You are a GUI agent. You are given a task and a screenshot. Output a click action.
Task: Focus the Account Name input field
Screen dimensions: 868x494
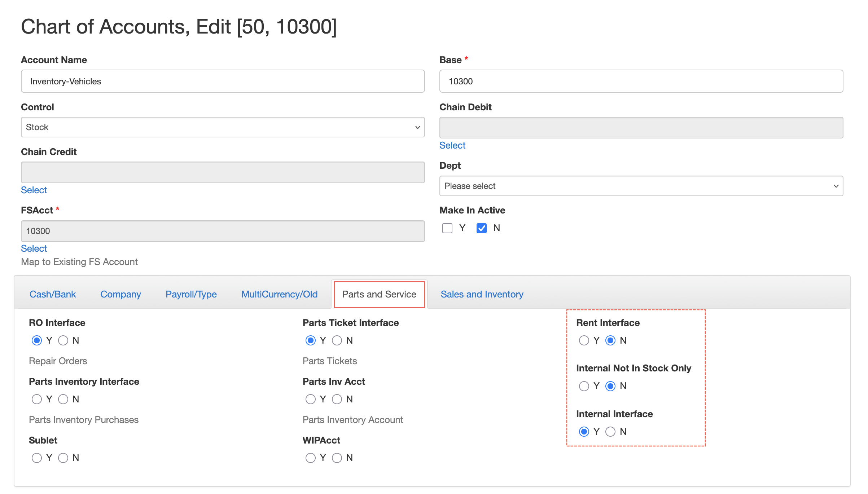point(223,81)
